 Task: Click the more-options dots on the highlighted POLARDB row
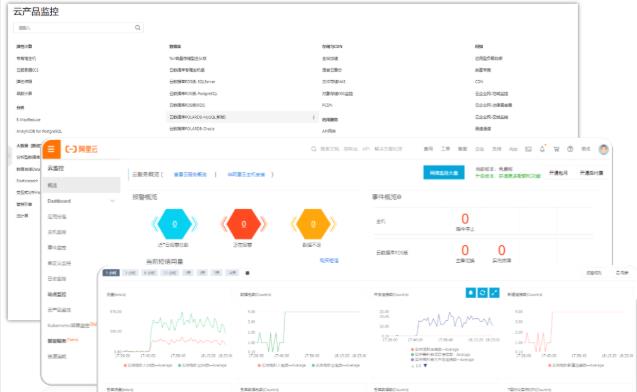point(314,117)
